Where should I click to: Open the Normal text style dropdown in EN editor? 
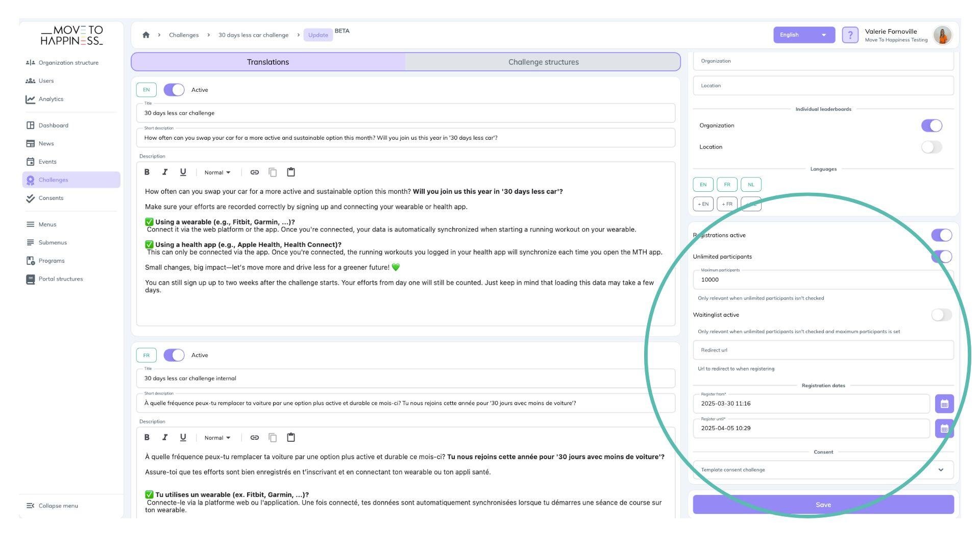pos(217,172)
